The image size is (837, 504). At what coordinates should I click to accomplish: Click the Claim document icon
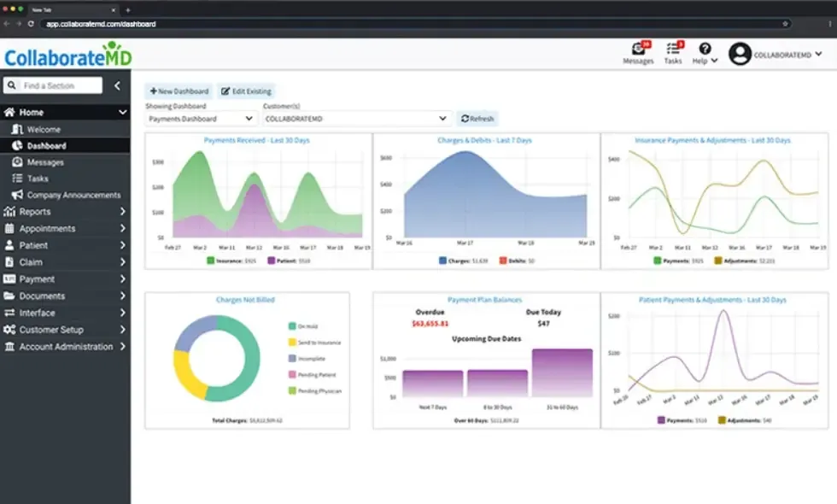[9, 262]
